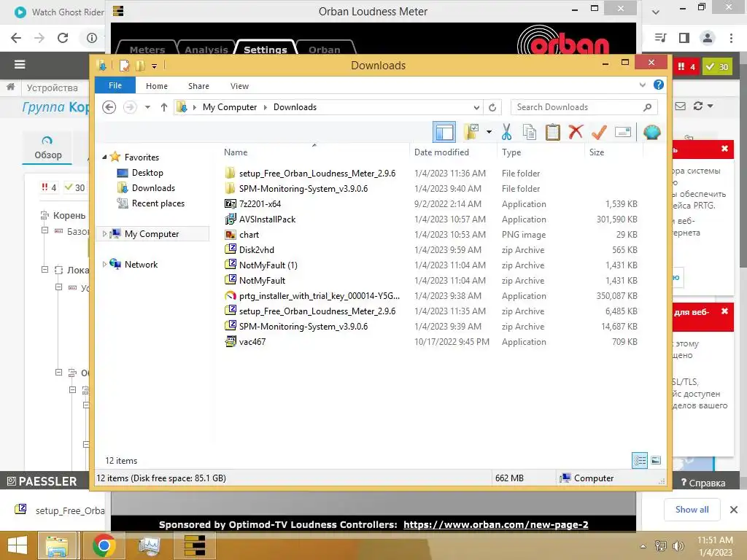Click green sensors badge showing 30
747x560 pixels.
click(x=717, y=66)
